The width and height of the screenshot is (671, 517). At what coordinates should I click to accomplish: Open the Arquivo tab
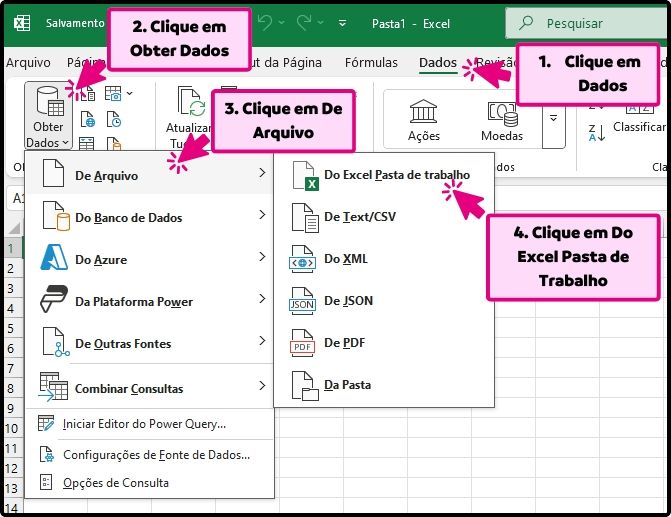point(28,63)
